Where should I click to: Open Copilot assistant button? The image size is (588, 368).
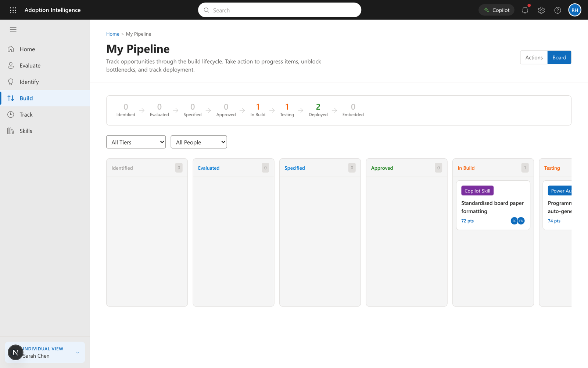pos(496,10)
